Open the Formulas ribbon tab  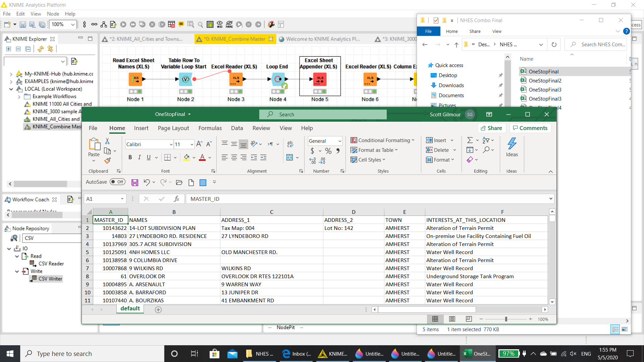coord(210,128)
